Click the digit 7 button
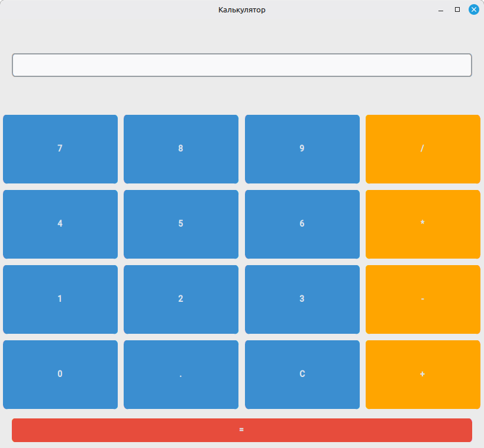The width and height of the screenshot is (484, 448). point(60,149)
